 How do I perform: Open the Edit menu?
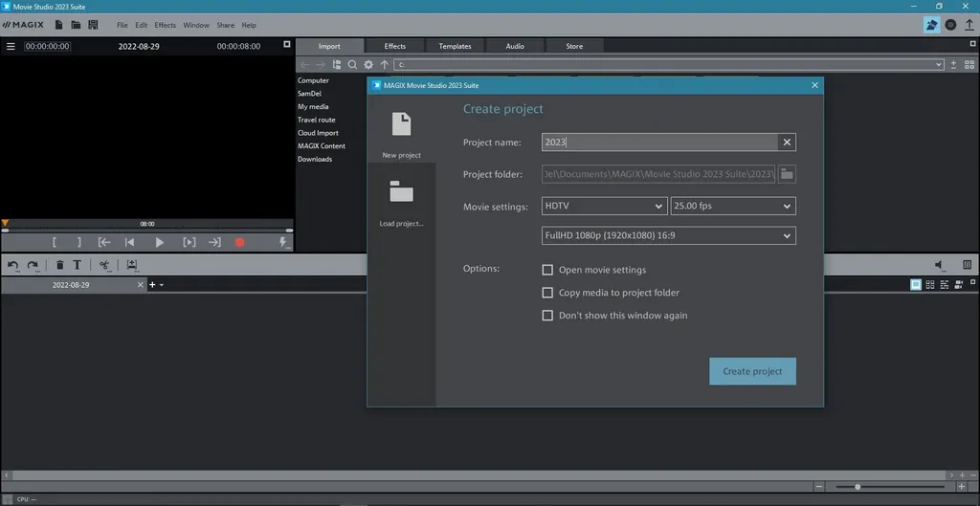[x=142, y=26]
